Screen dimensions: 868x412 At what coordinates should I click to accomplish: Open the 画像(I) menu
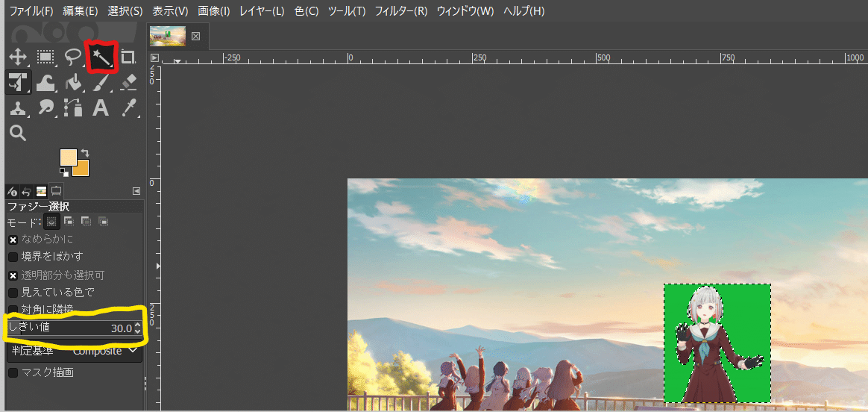tap(213, 10)
